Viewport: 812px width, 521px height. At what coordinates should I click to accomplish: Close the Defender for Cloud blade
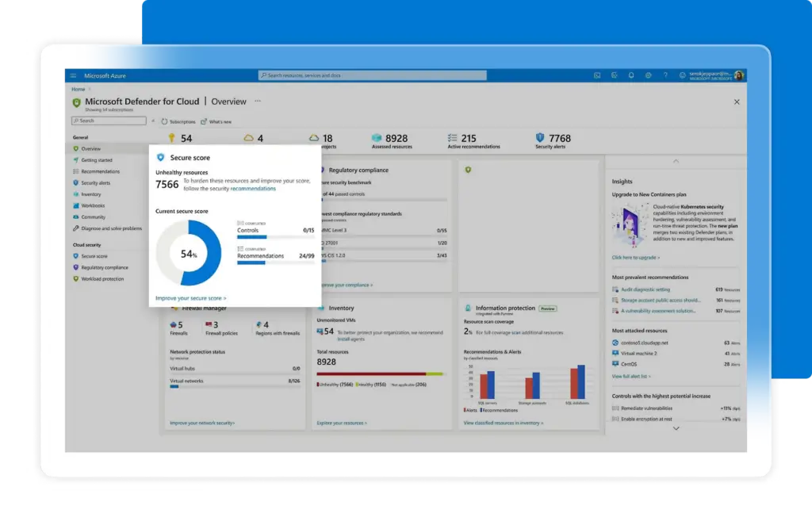tap(737, 102)
